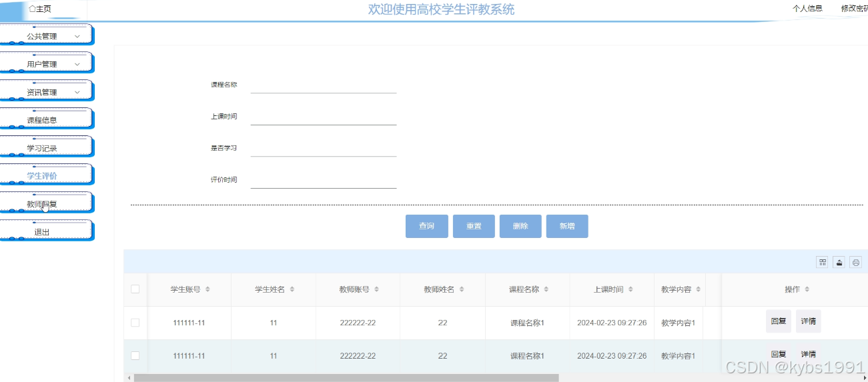Image resolution: width=868 pixels, height=382 pixels.
Task: Click 教学内容1 cell in the second row
Action: (678, 356)
